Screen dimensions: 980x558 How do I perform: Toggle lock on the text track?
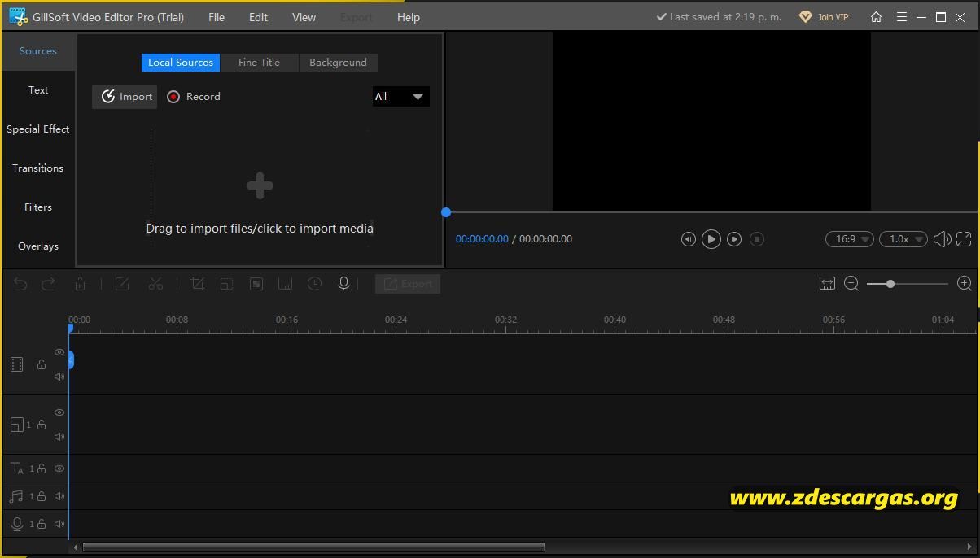tap(42, 469)
